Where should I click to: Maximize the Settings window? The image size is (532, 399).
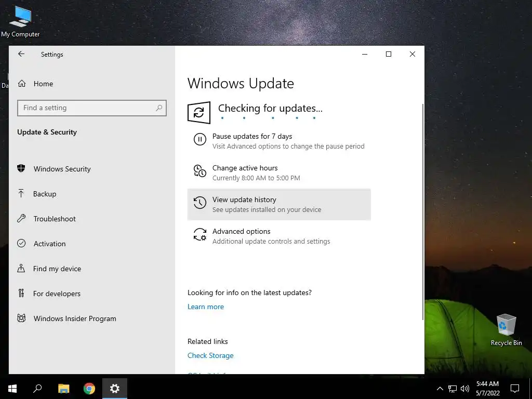[389, 54]
